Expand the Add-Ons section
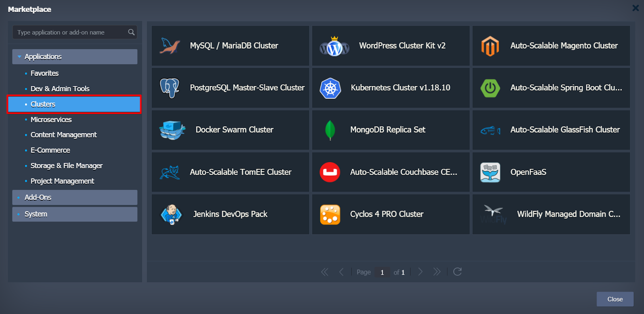 click(75, 197)
